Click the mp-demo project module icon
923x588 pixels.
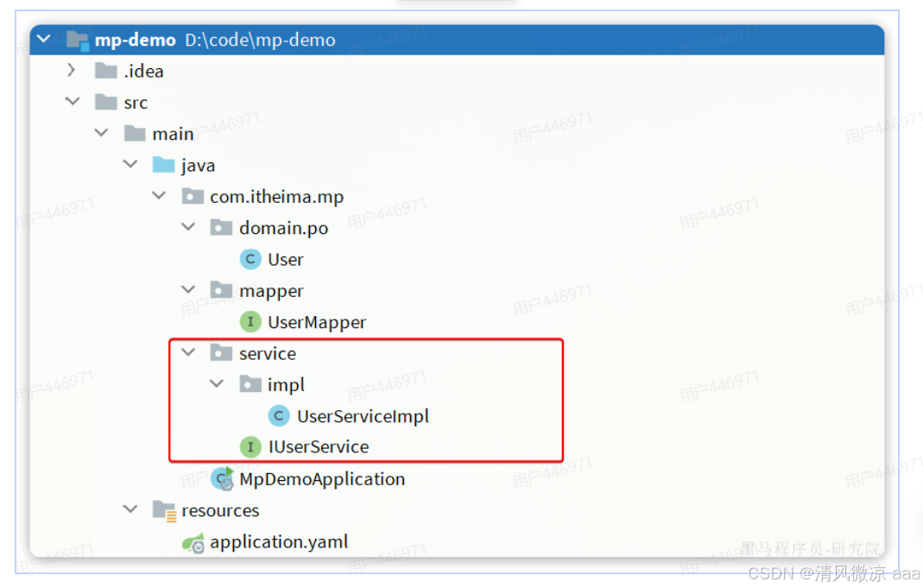(77, 40)
